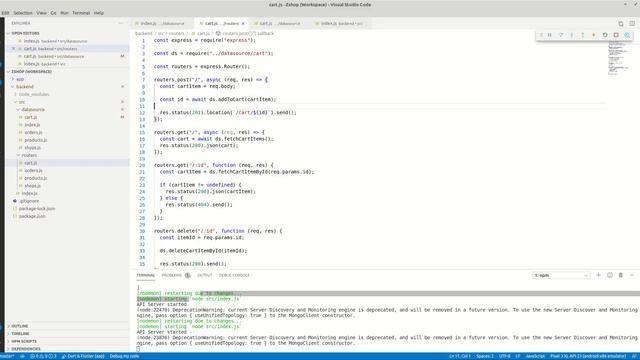Image resolution: width=640 pixels, height=360 pixels.
Task: Open package.json in explorer
Action: [x=32, y=216]
